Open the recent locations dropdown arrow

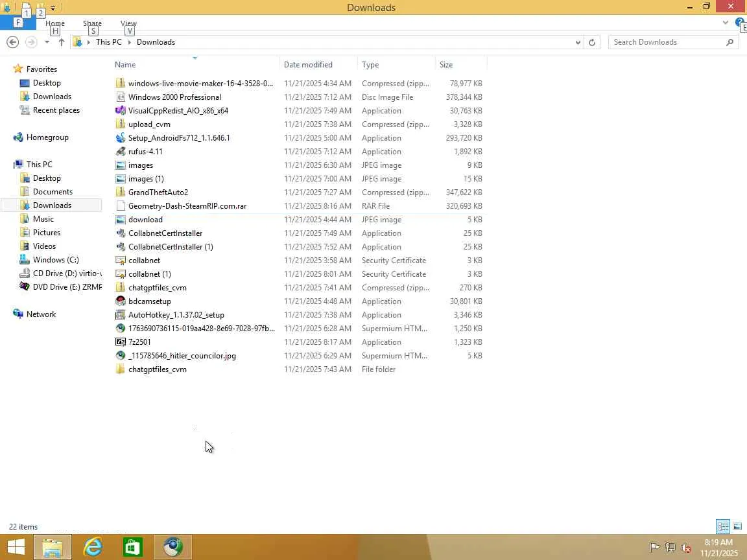tap(47, 42)
